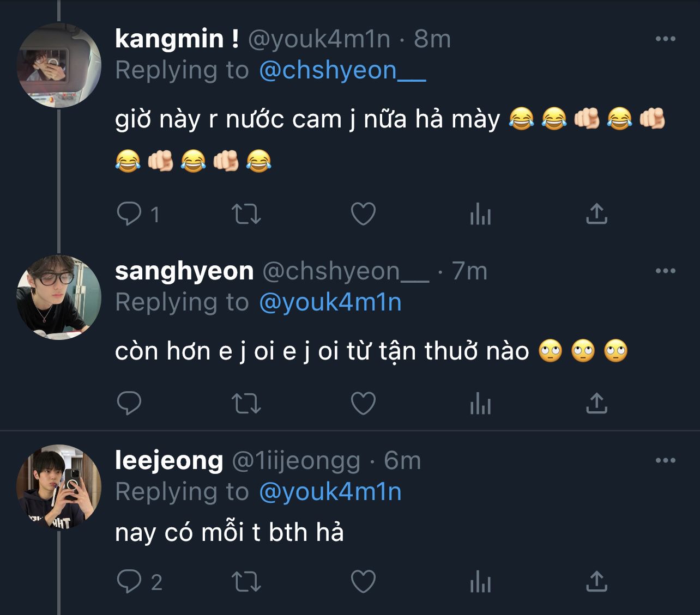Open @youk4m1n mention in leejeong's reply
Viewport: 700px width, 615px height.
tap(330, 492)
